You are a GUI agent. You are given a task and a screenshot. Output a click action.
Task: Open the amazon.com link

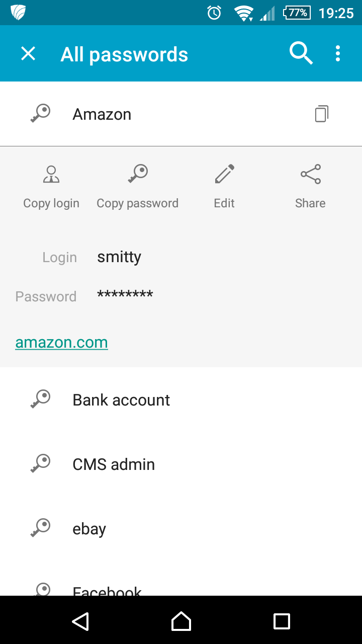click(x=62, y=343)
